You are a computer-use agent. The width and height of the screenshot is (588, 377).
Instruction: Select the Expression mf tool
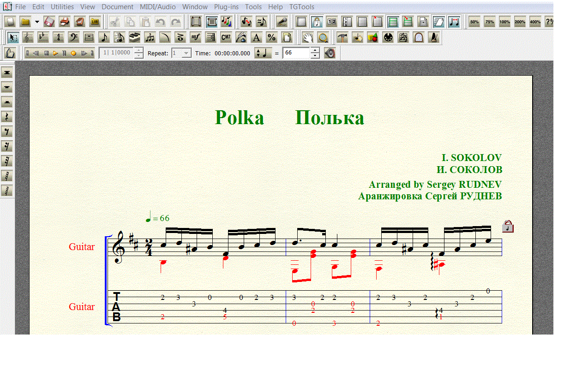coord(195,37)
